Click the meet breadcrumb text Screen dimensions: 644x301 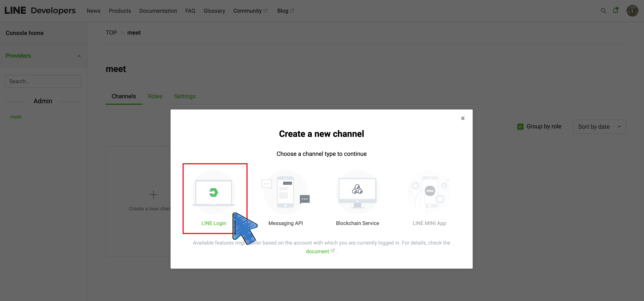point(134,33)
